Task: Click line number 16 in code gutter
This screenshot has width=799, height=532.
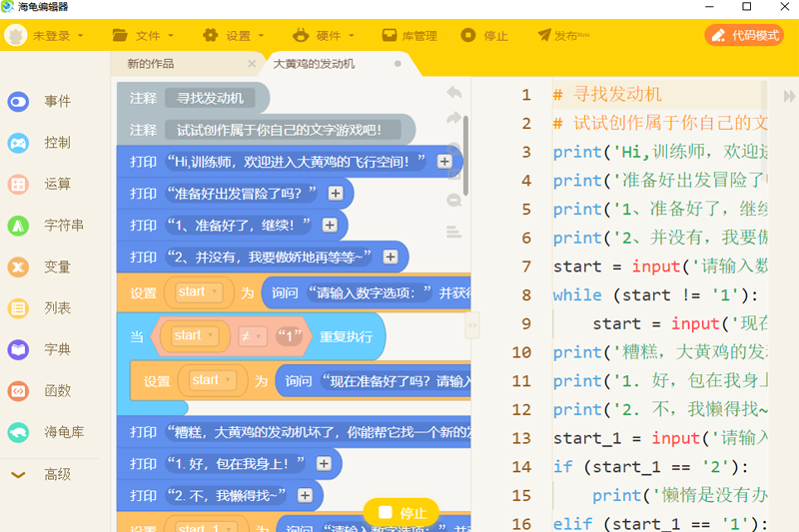Action: tap(521, 524)
